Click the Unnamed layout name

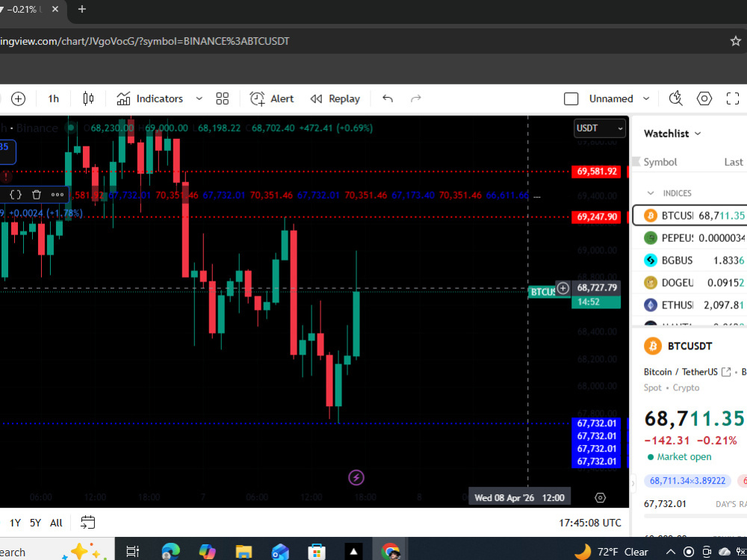coord(611,99)
